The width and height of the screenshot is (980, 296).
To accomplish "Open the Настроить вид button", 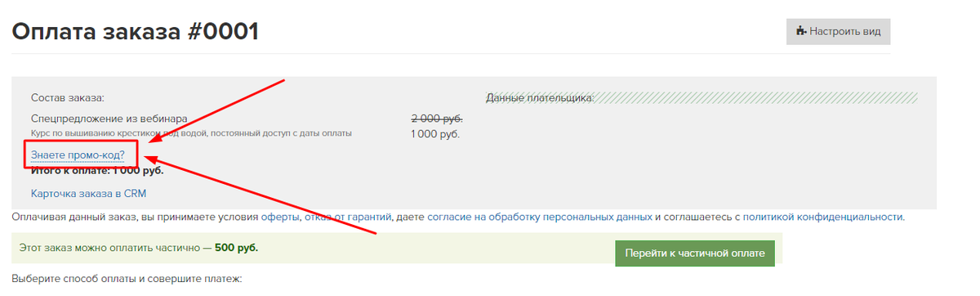I will click(839, 32).
